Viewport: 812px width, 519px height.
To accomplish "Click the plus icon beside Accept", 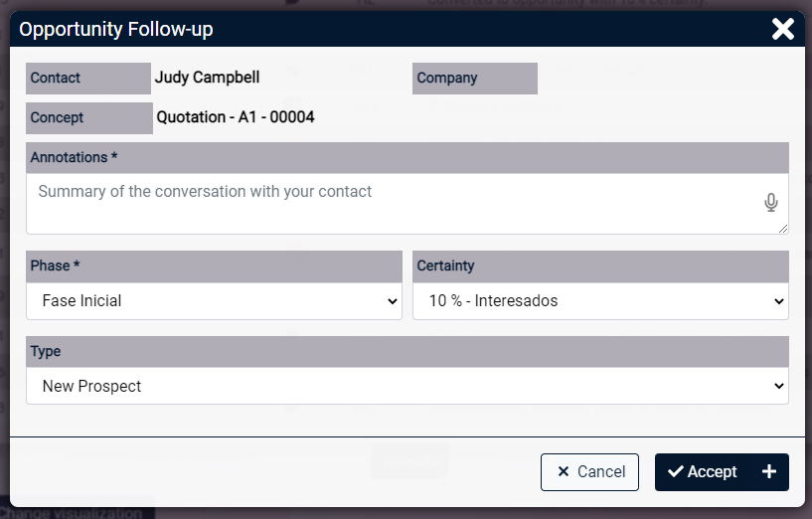I will pos(769,472).
